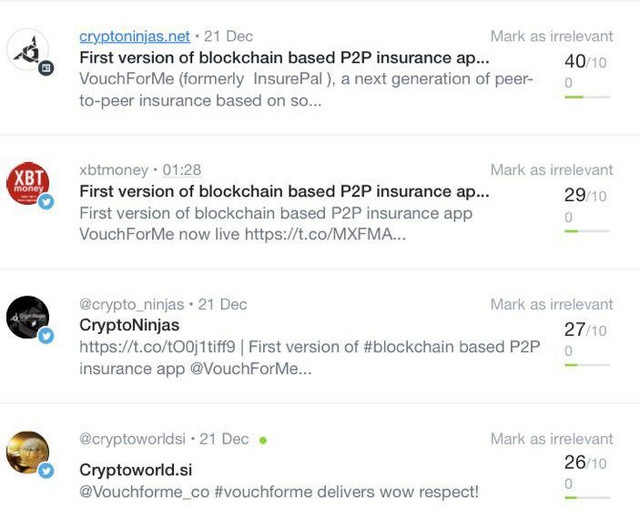Mark the cryptoninjas.net mention as irrelevant
This screenshot has width=640, height=529.
(552, 36)
